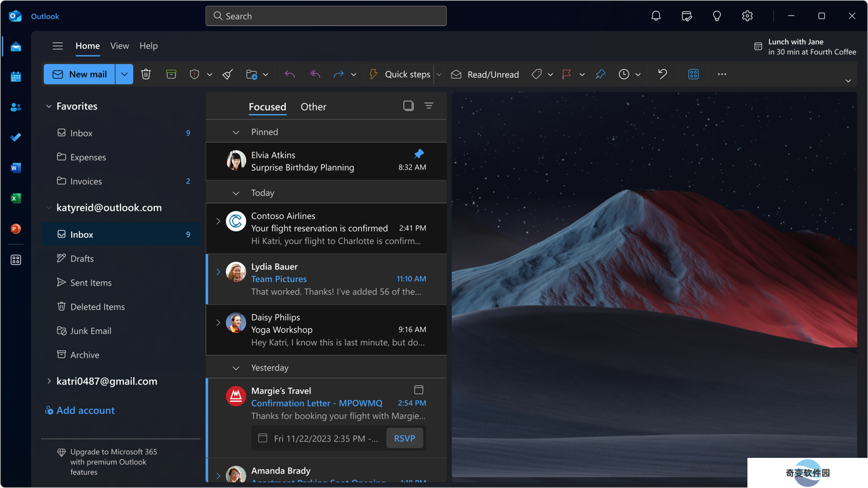Click the Move to folder icon
Image resolution: width=868 pixels, height=488 pixels.
tap(251, 74)
